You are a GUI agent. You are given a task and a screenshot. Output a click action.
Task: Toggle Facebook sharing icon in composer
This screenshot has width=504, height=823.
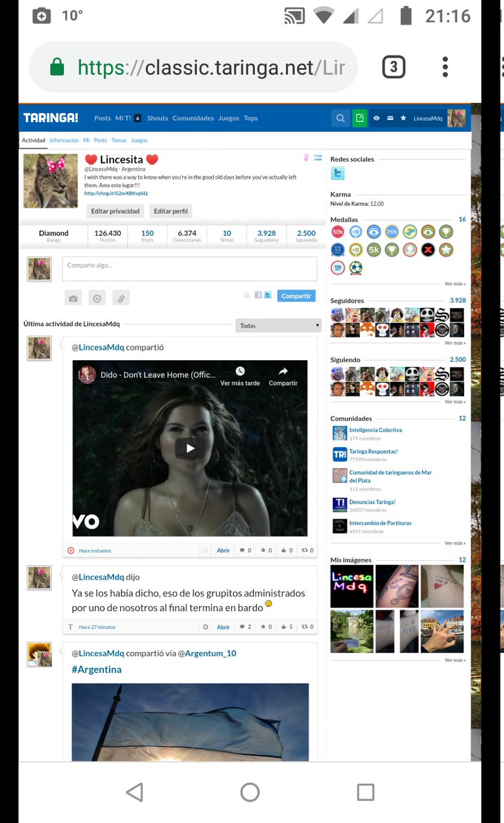(259, 295)
